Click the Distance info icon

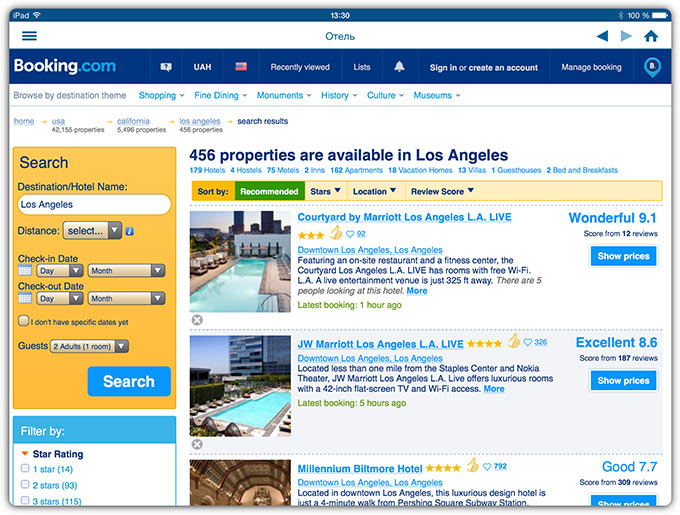pos(129,231)
